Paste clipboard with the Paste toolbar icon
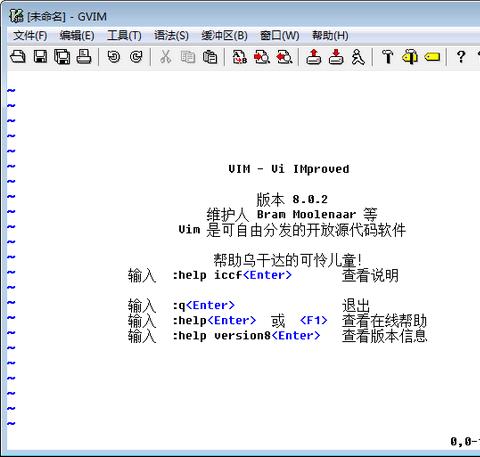Viewport: 480px width, 457px height. click(x=210, y=57)
